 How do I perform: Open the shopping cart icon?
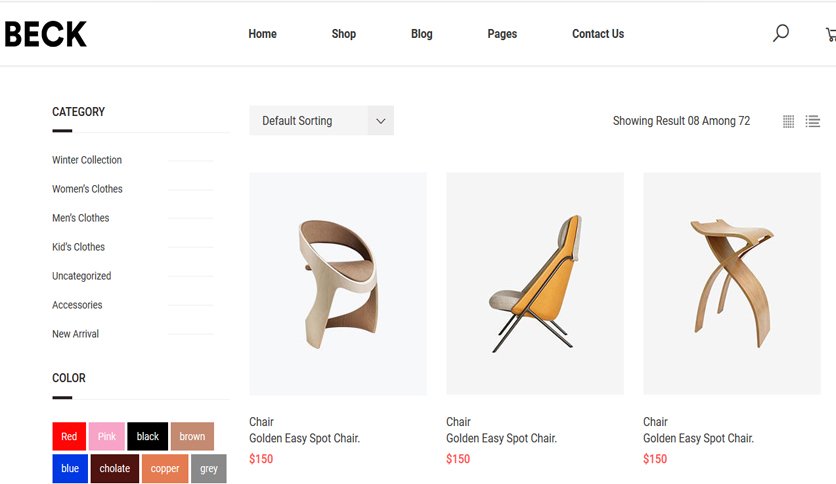831,34
